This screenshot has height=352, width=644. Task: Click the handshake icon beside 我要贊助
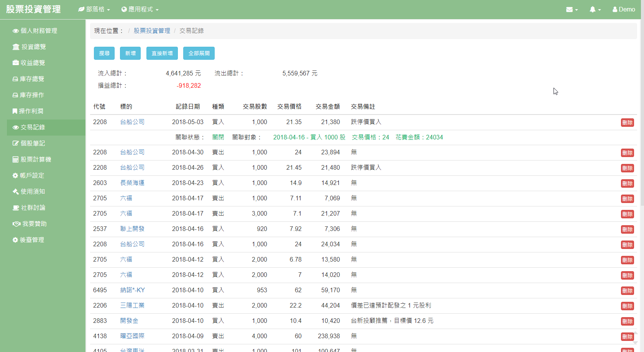16,224
